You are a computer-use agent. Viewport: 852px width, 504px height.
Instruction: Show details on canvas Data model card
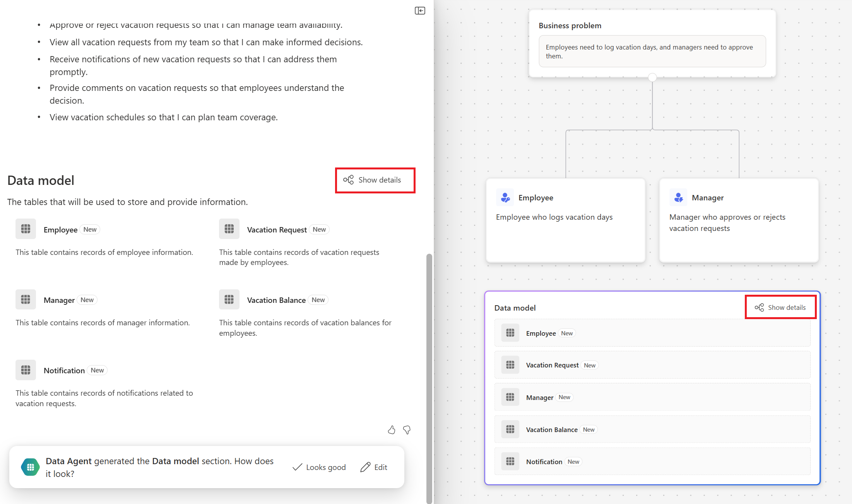780,308
